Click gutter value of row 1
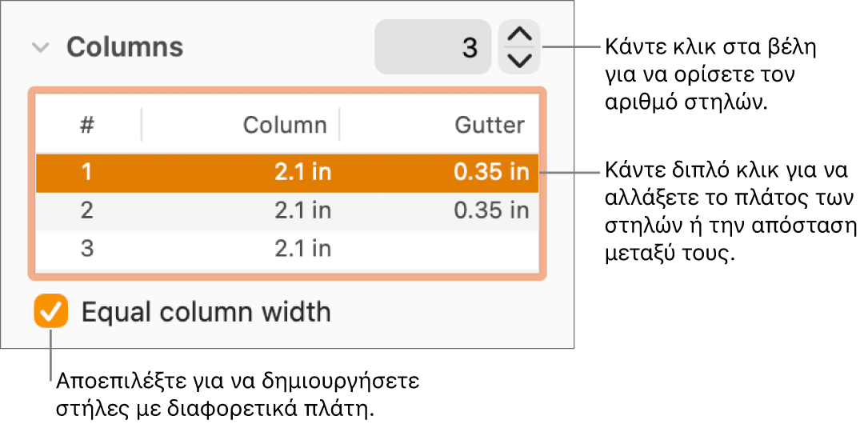 coord(491,173)
